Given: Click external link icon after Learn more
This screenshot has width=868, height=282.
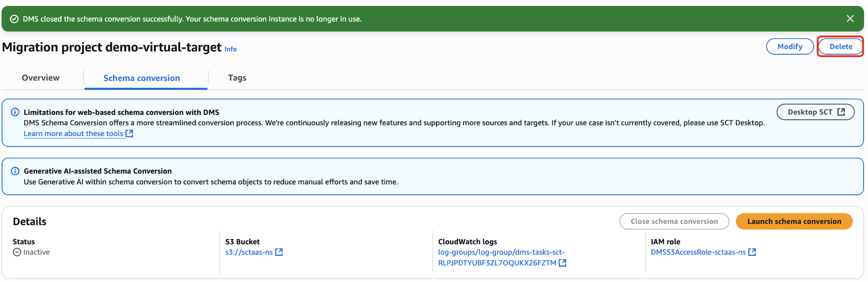Looking at the screenshot, I should (x=129, y=134).
